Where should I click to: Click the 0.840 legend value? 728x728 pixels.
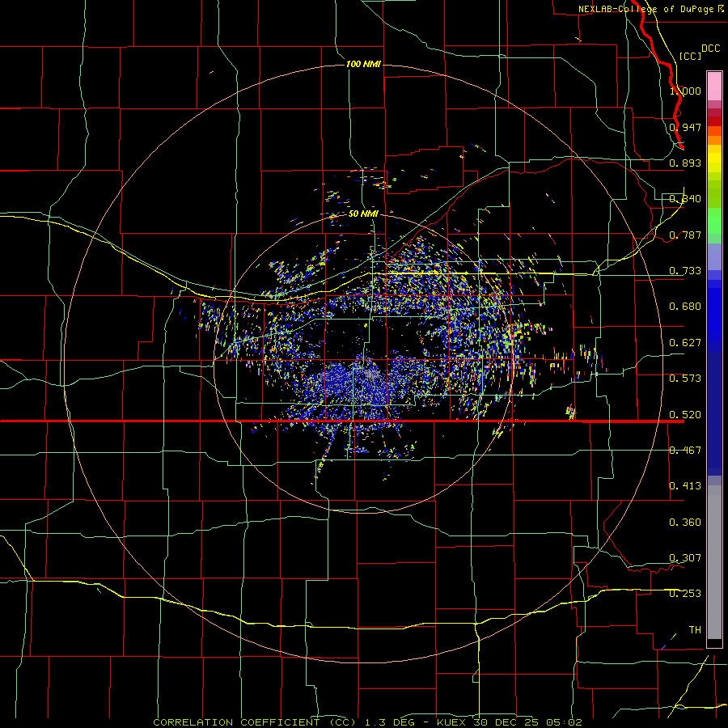tap(685, 199)
